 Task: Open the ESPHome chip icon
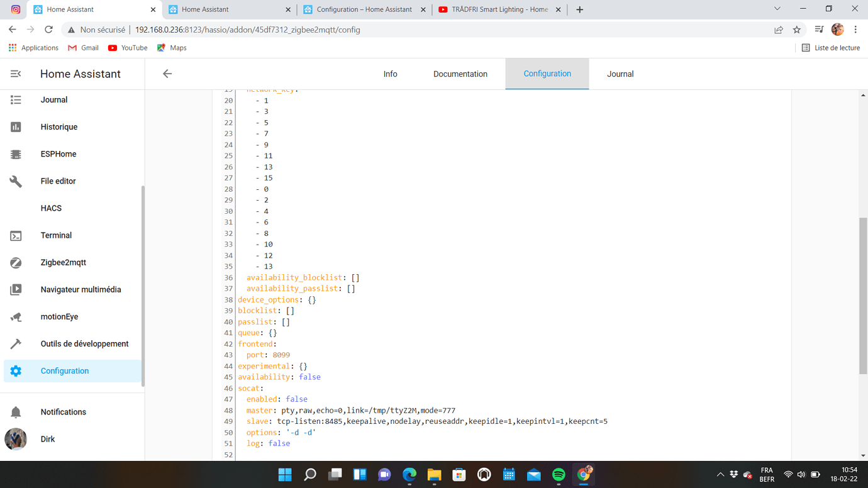point(16,154)
